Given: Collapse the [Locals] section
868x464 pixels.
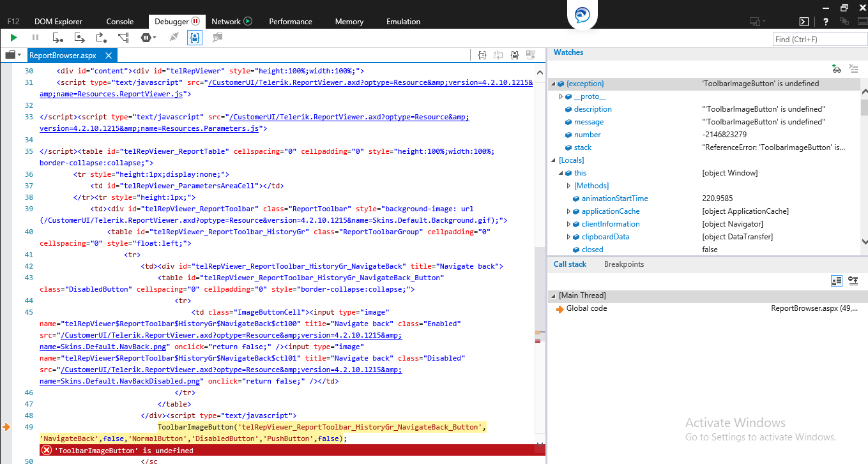Looking at the screenshot, I should coord(553,160).
